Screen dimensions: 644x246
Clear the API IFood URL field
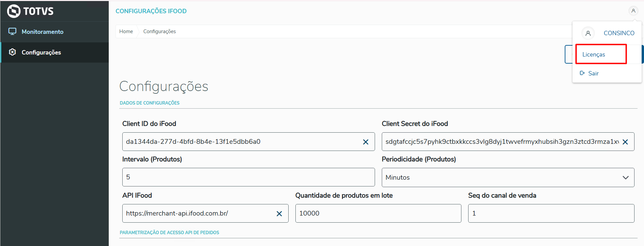tap(279, 214)
